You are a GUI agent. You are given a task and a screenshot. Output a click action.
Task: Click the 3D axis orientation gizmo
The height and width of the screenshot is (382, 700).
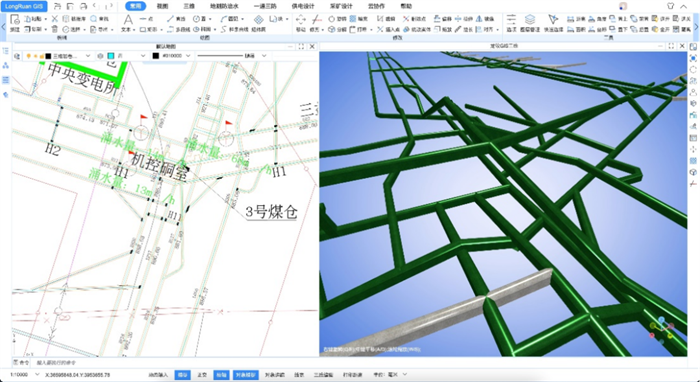662,330
